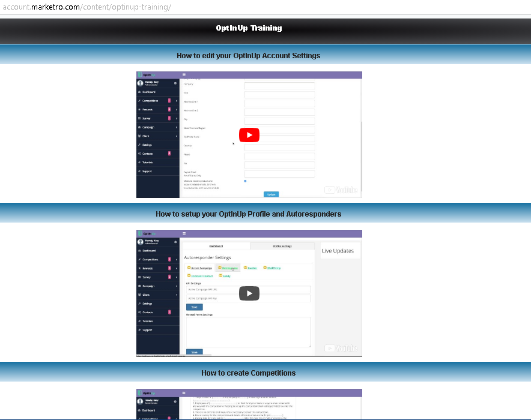Click "Live Updates" text in second video
This screenshot has height=420, width=531.
coord(338,251)
